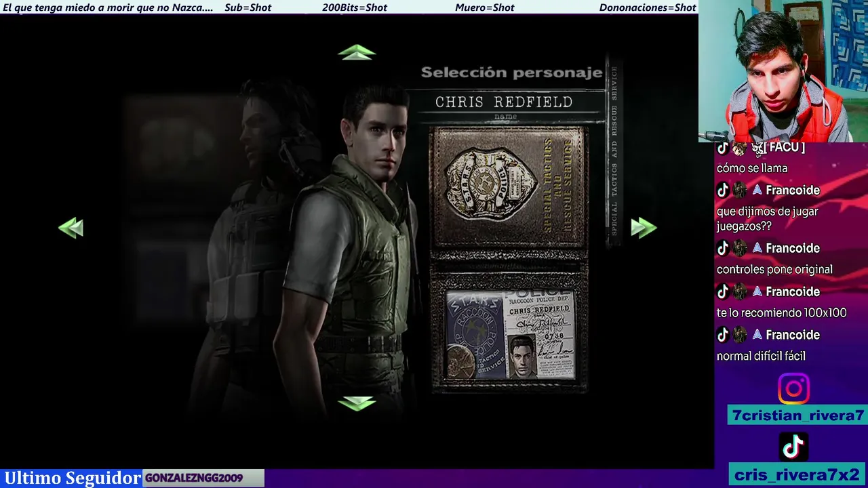868x488 pixels.
Task: Click the 'cómo se llama' chat message
Action: pos(752,168)
